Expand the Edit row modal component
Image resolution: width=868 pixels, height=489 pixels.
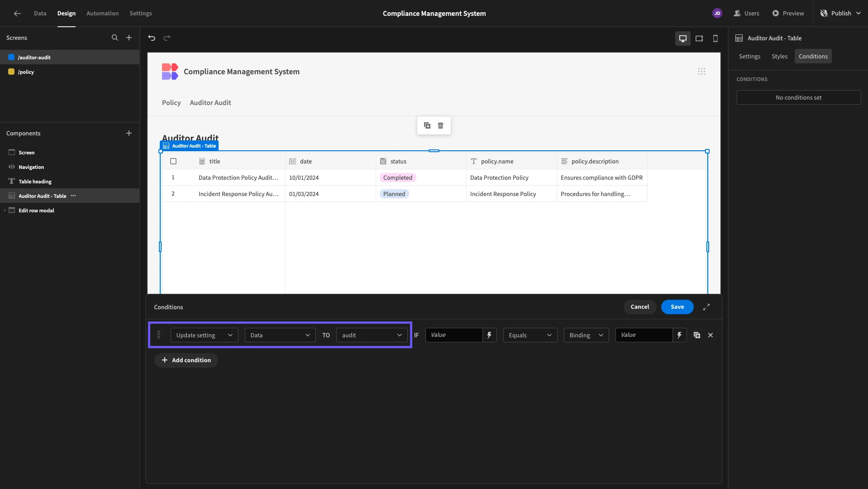click(5, 211)
